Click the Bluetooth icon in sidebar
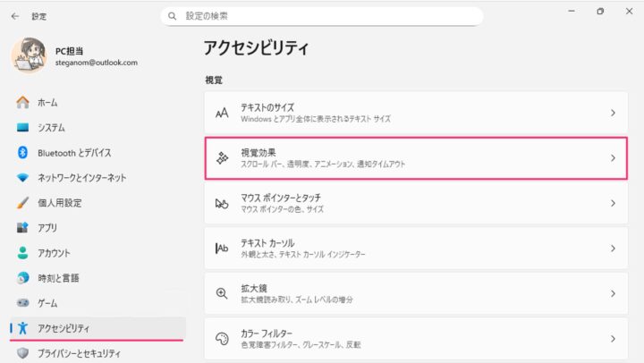644x363 pixels. coord(23,153)
